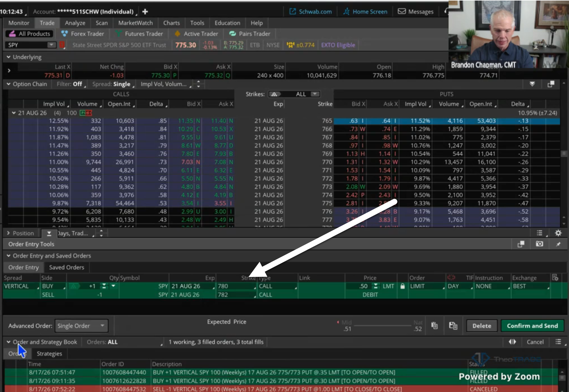Screen dimensions: 569x392
Task: Go to the Charts tab
Action: click(171, 23)
